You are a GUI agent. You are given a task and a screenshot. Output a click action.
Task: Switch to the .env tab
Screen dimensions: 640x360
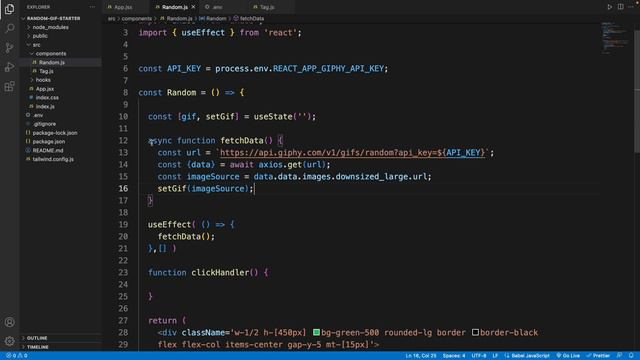click(x=217, y=7)
